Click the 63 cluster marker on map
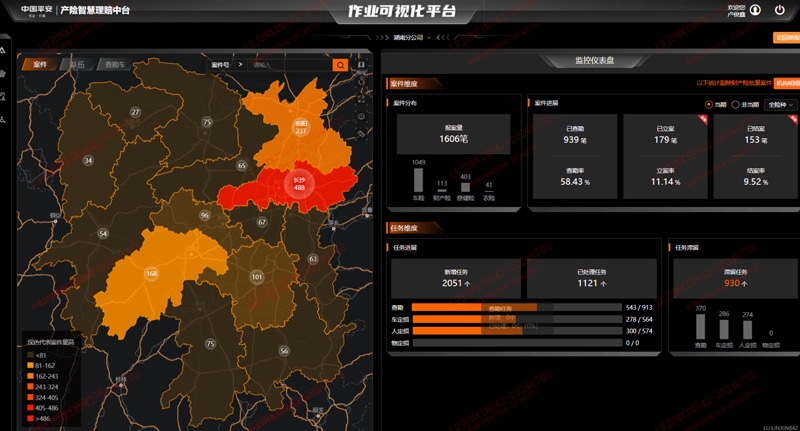Screen dimensions: 800x431 click(313, 259)
